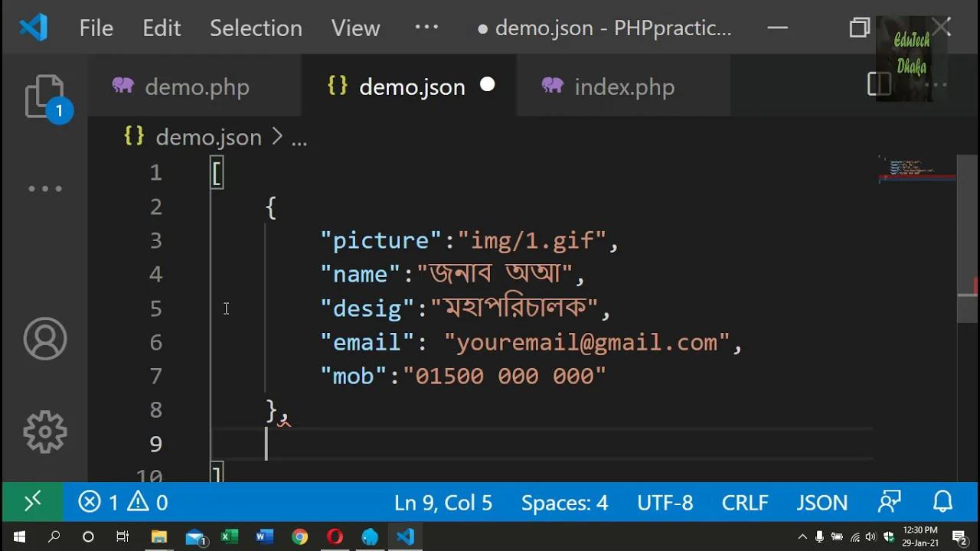
Task: Open Windows Start menu
Action: 19,536
